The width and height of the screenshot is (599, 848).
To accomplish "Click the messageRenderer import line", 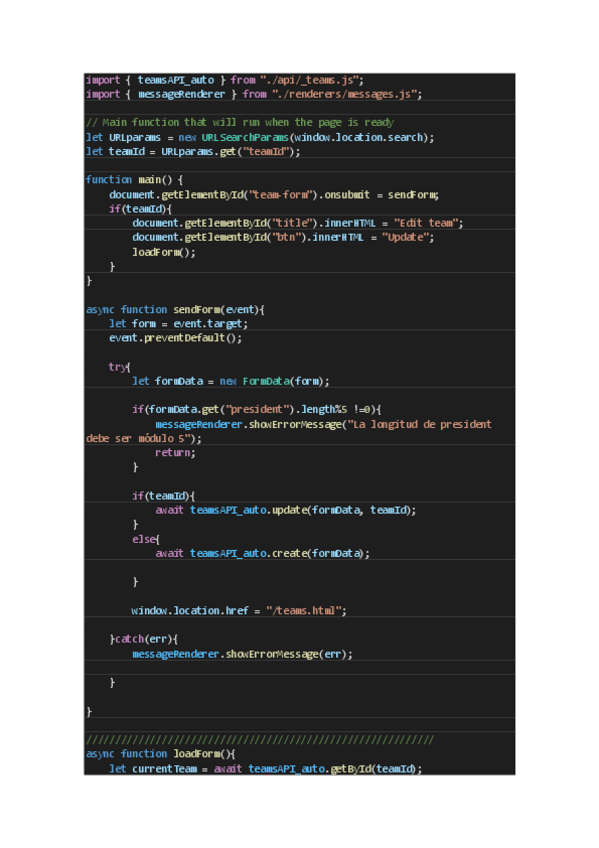I will [x=254, y=94].
